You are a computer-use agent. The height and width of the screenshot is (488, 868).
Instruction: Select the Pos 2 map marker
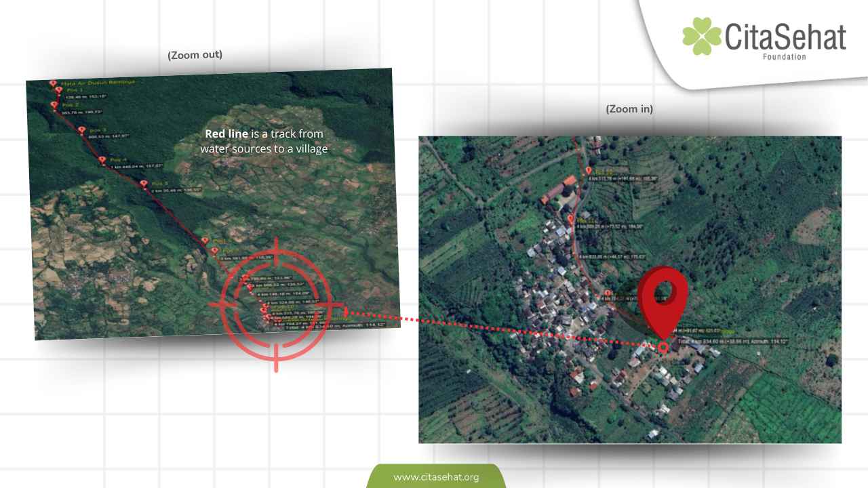54,105
